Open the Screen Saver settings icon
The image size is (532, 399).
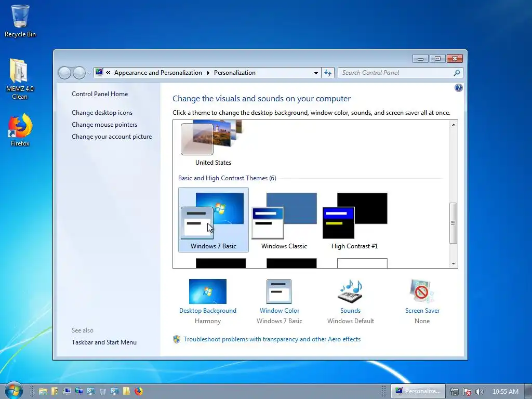422,291
